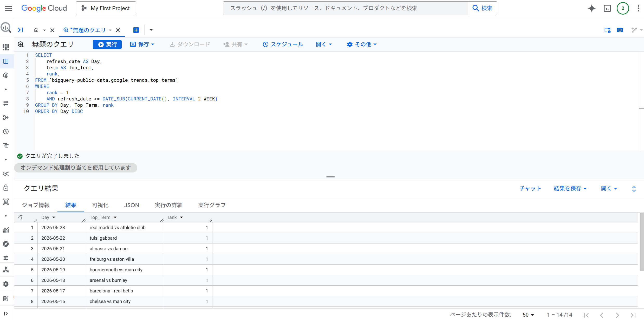
Task: Click the オンデマンド処理割り当て info chip
Action: [x=76, y=168]
